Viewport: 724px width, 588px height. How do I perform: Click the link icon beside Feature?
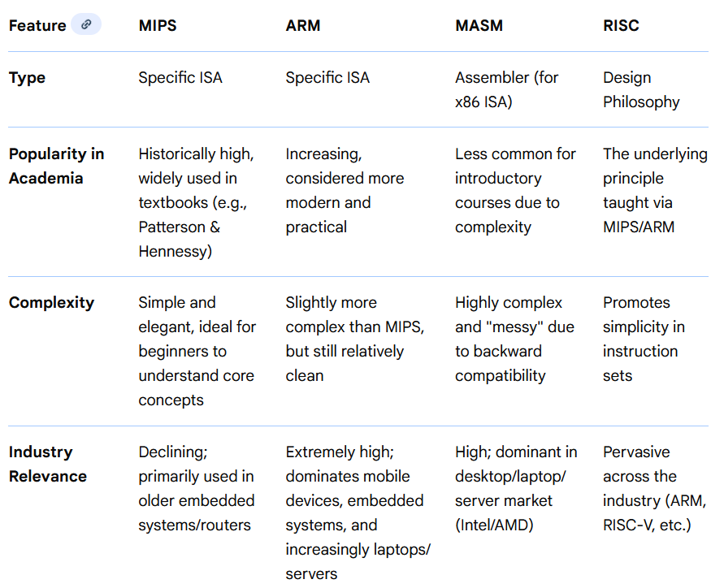86,24
